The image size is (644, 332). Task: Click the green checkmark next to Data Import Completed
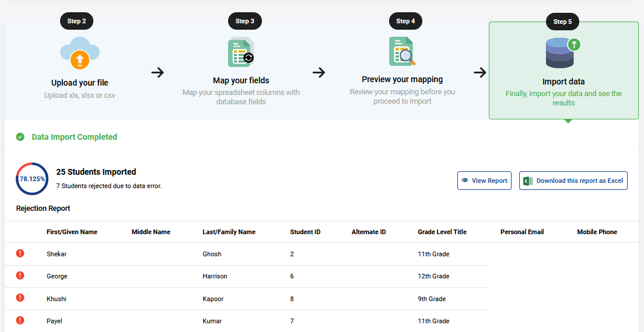pyautogui.click(x=20, y=137)
